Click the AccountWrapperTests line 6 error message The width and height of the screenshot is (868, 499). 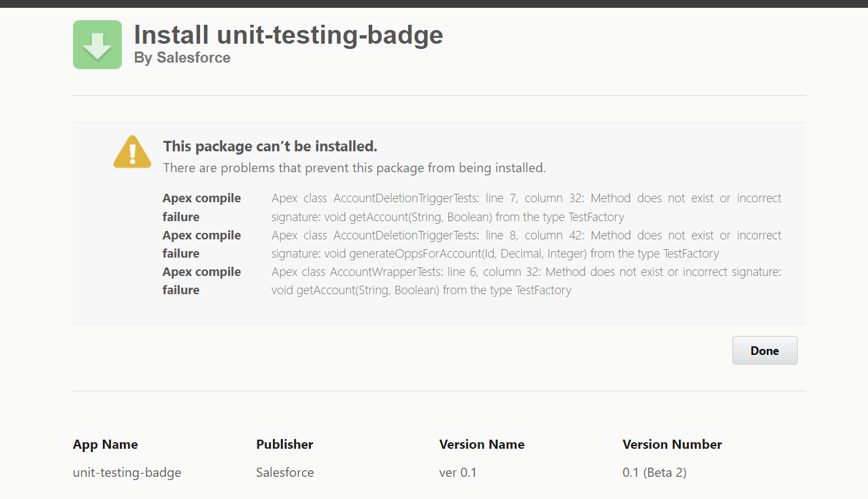pos(526,280)
